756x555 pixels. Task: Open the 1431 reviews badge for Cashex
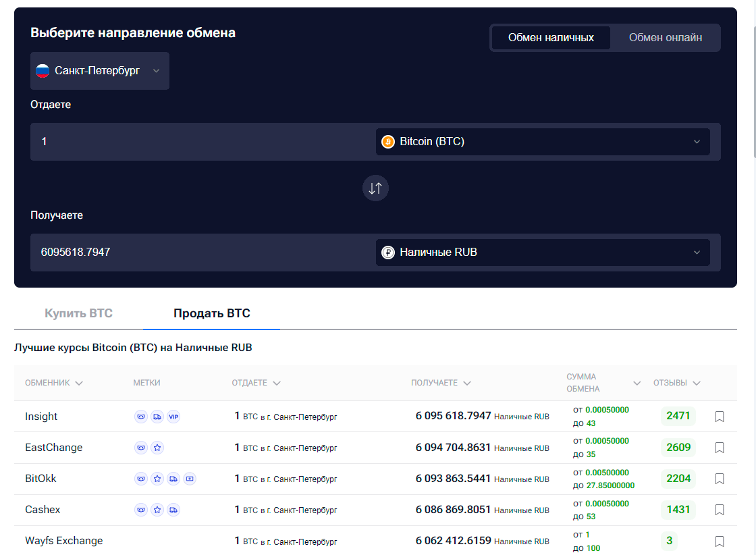[678, 510]
